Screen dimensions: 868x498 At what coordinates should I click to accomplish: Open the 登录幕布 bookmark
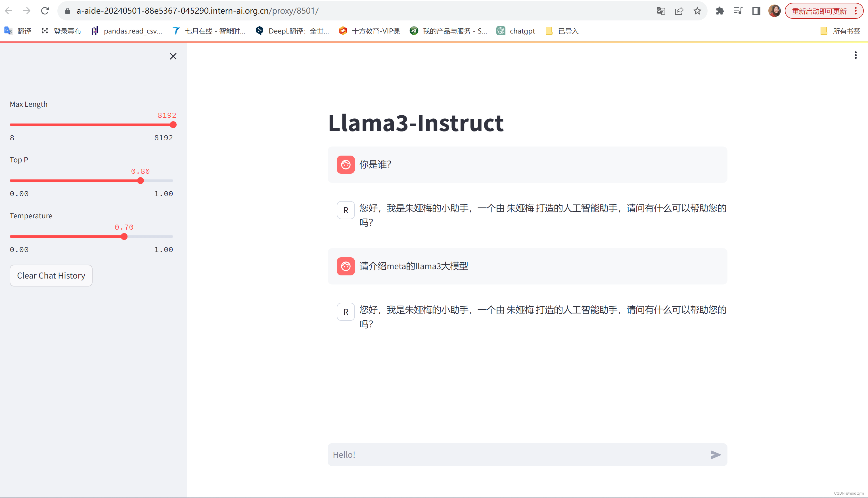pos(61,31)
